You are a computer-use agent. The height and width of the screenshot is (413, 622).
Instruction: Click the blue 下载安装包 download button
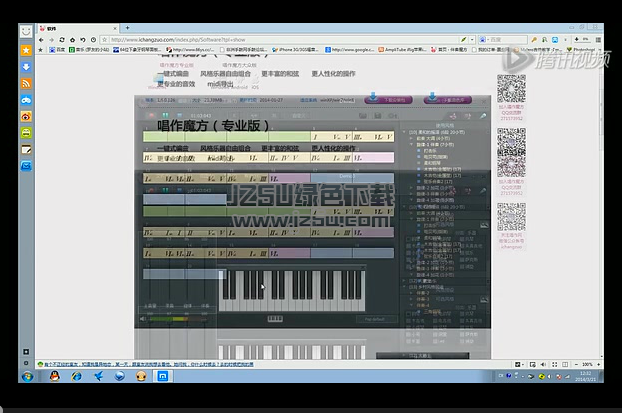click(388, 99)
